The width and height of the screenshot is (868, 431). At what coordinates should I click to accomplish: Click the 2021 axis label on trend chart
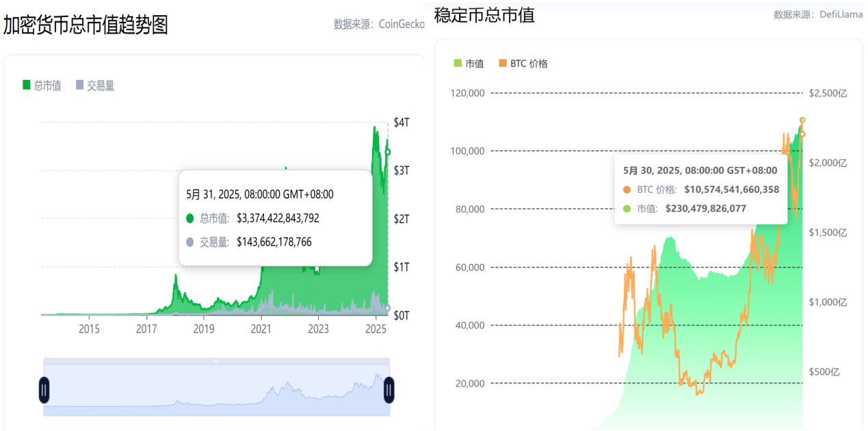click(x=261, y=329)
